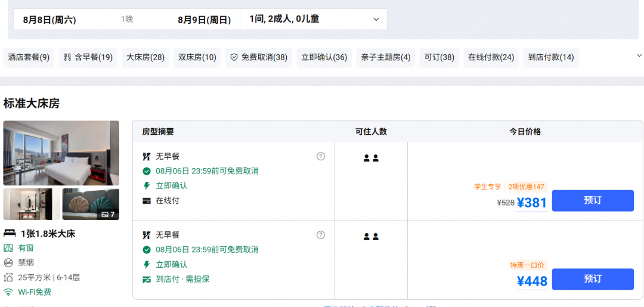Filter by 亲子主题房(4)
Viewport: 644px width, 307px height.
(x=386, y=57)
